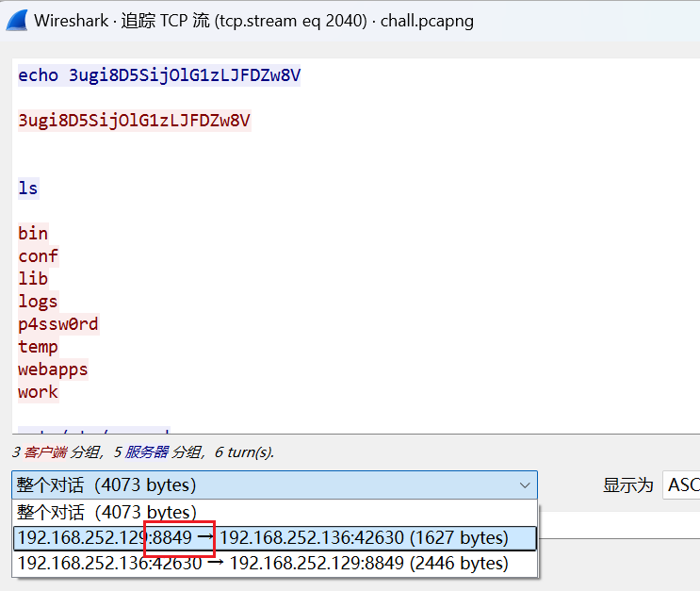This screenshot has width=700, height=591.
Task: Click the logs entry in stream output
Action: (38, 302)
